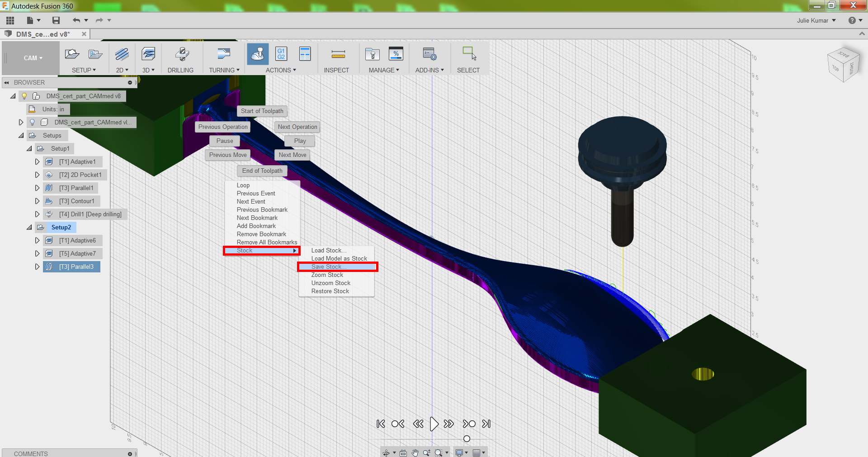Click the Simulate icon in Actions
Image resolution: width=868 pixels, height=457 pixels.
[258, 54]
